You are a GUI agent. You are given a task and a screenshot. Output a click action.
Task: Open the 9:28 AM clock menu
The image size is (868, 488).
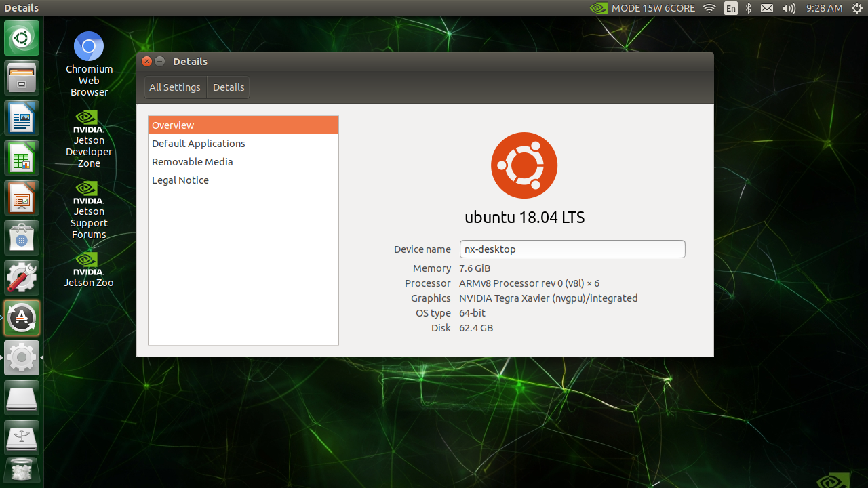point(824,8)
